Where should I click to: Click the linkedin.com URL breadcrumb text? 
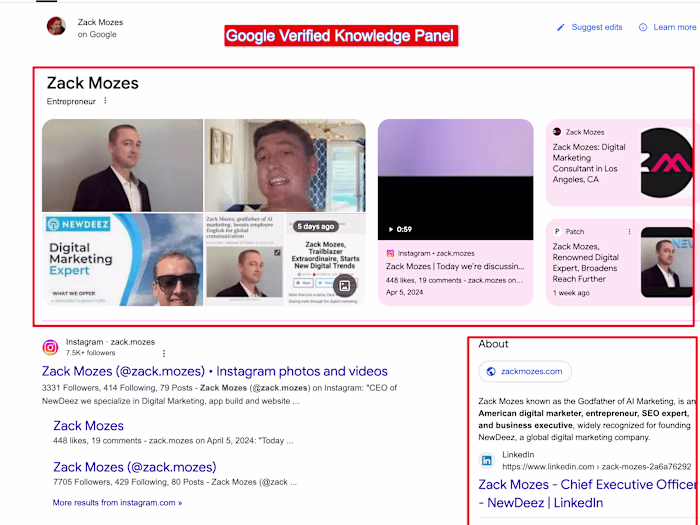click(596, 467)
